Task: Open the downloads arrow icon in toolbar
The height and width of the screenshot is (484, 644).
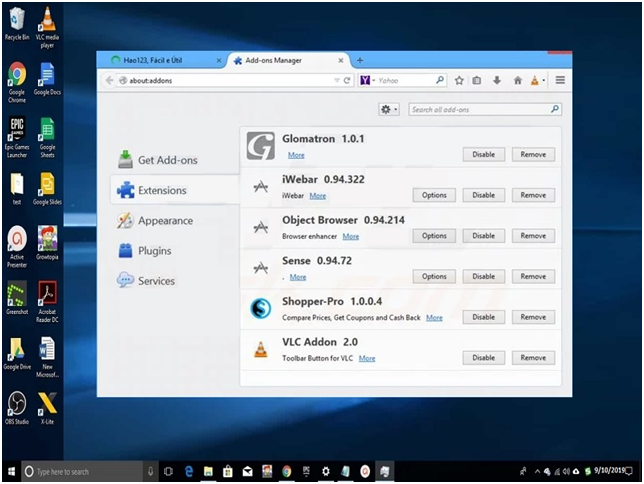Action: [497, 81]
